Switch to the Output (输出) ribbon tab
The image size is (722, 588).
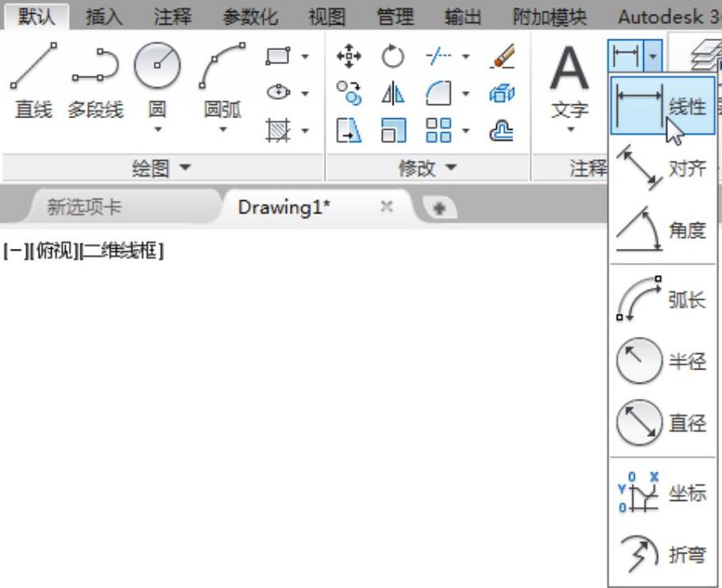pos(462,17)
